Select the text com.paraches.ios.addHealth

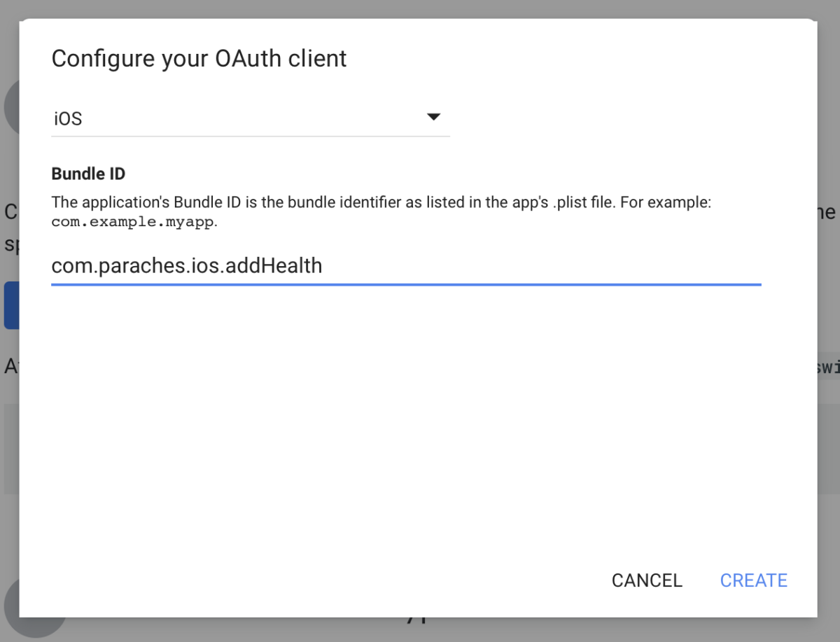tap(185, 266)
